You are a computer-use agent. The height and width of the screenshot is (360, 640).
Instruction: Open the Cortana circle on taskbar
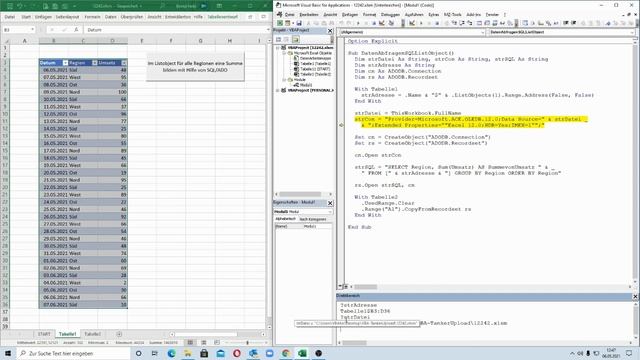(139, 353)
